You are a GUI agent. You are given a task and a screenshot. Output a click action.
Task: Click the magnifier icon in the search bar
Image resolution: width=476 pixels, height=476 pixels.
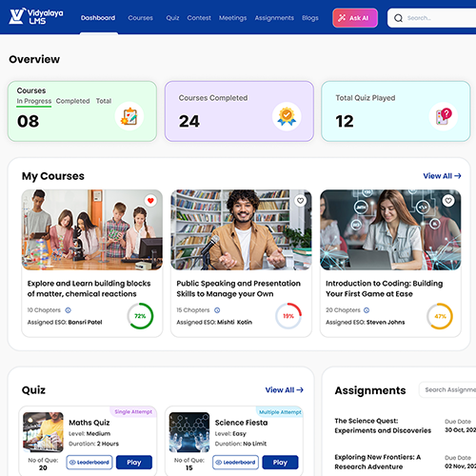[x=398, y=18]
